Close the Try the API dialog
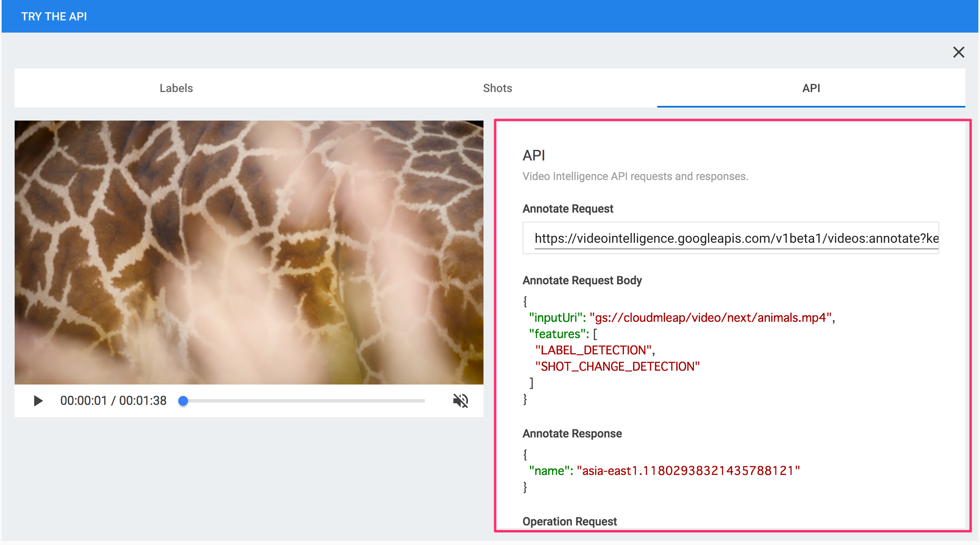The image size is (980, 545). coord(958,52)
